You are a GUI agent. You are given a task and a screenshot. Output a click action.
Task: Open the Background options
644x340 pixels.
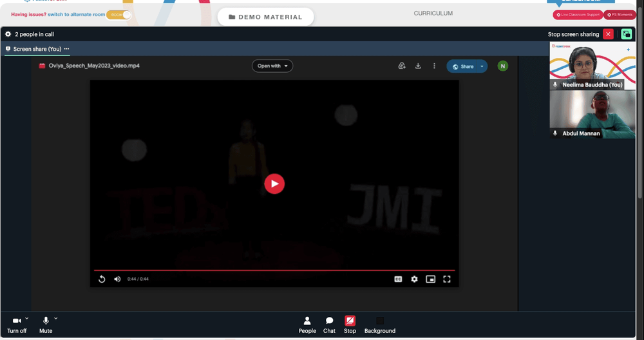coord(380,325)
